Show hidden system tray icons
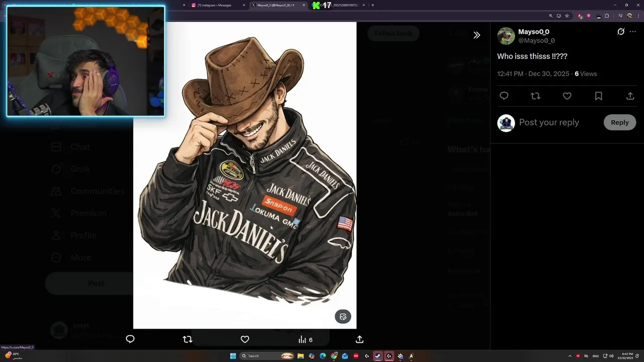The height and width of the screenshot is (362, 644). pyautogui.click(x=570, y=356)
